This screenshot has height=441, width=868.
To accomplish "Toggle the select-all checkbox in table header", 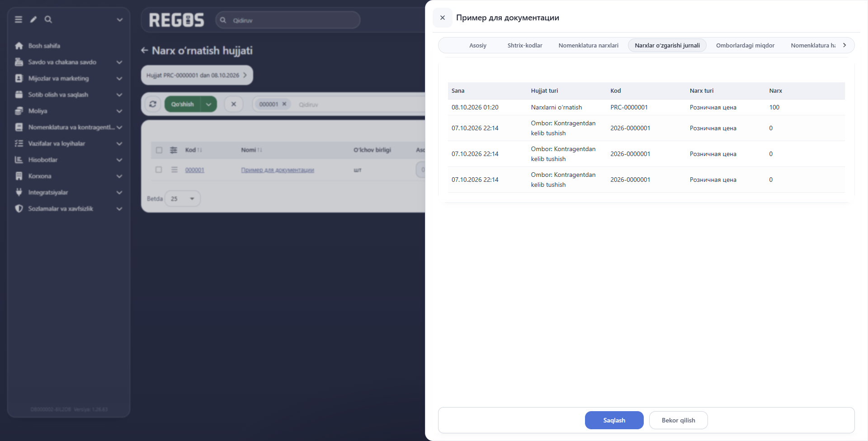I will pos(159,150).
